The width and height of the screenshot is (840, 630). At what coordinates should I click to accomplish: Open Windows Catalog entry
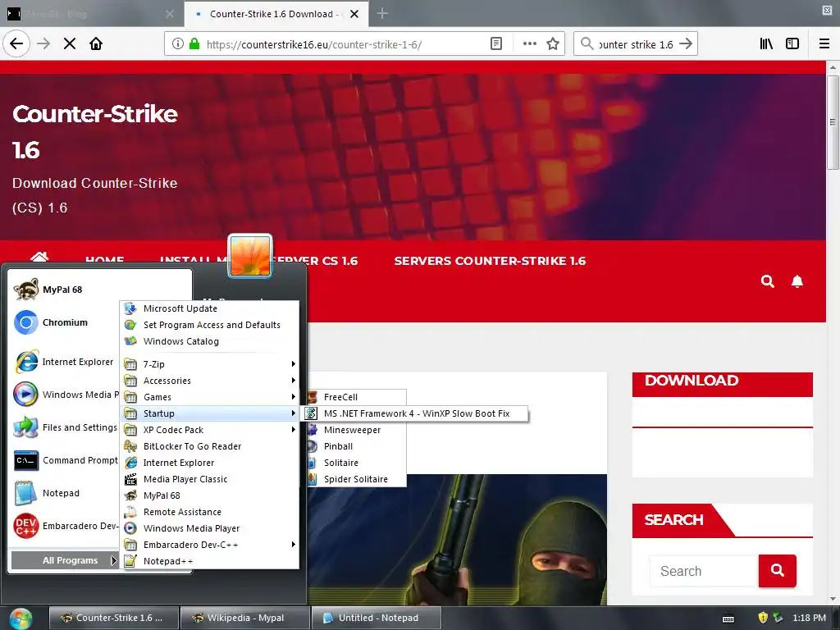[209, 341]
